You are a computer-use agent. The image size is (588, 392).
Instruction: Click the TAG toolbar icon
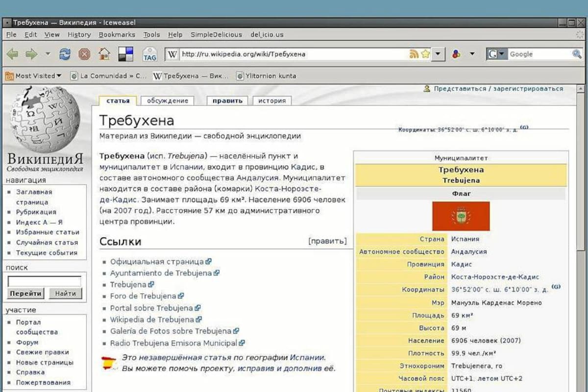pos(149,54)
